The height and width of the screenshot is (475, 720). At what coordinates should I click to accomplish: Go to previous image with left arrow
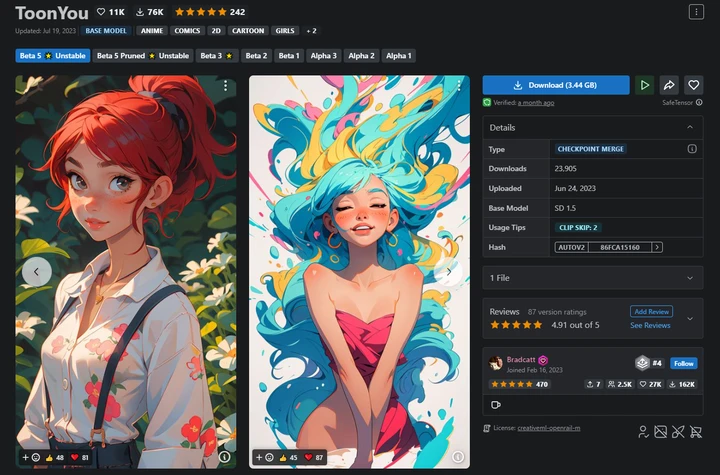(x=37, y=272)
